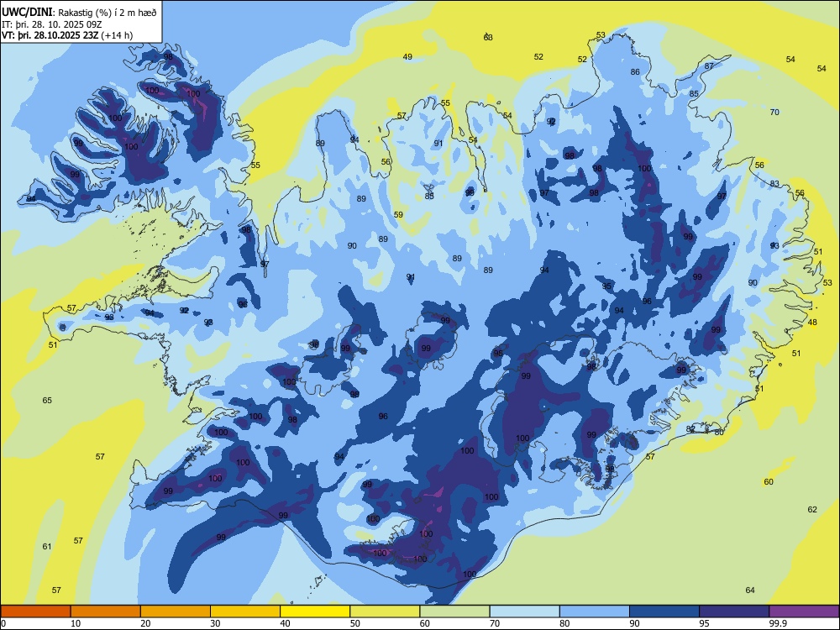
Task: Click the '10' legend tick label
Action: [76, 623]
